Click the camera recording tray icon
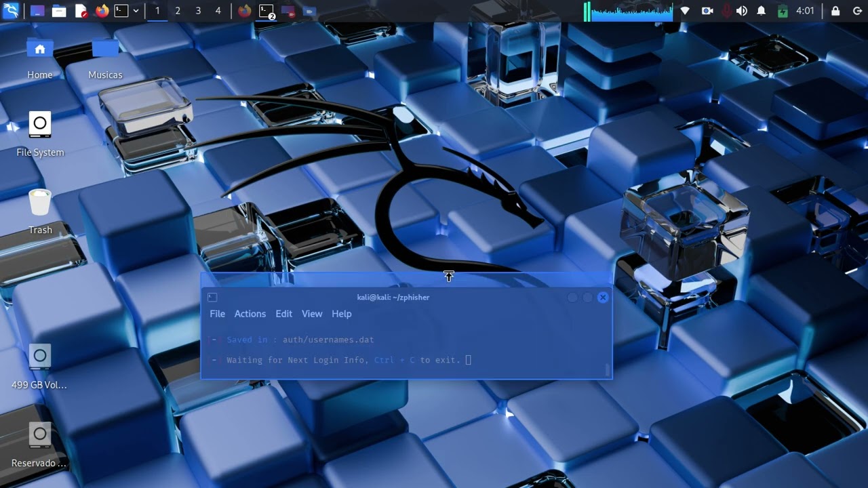The width and height of the screenshot is (868, 488). (707, 11)
